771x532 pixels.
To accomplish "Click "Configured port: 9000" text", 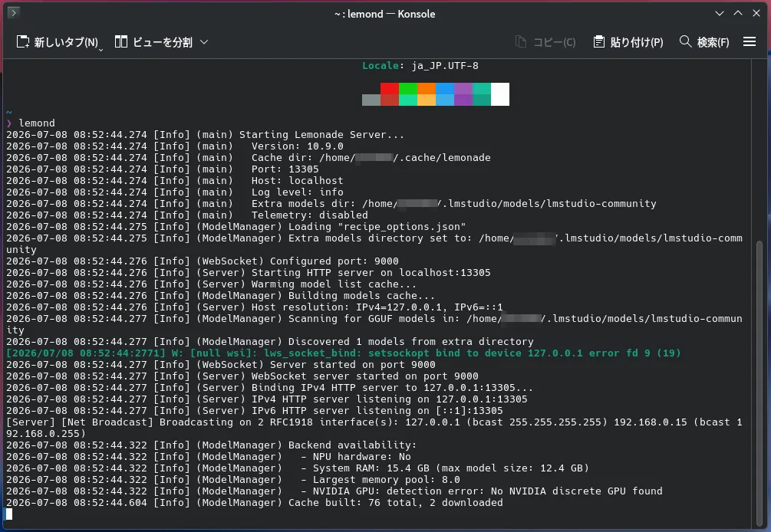I will click(334, 261).
